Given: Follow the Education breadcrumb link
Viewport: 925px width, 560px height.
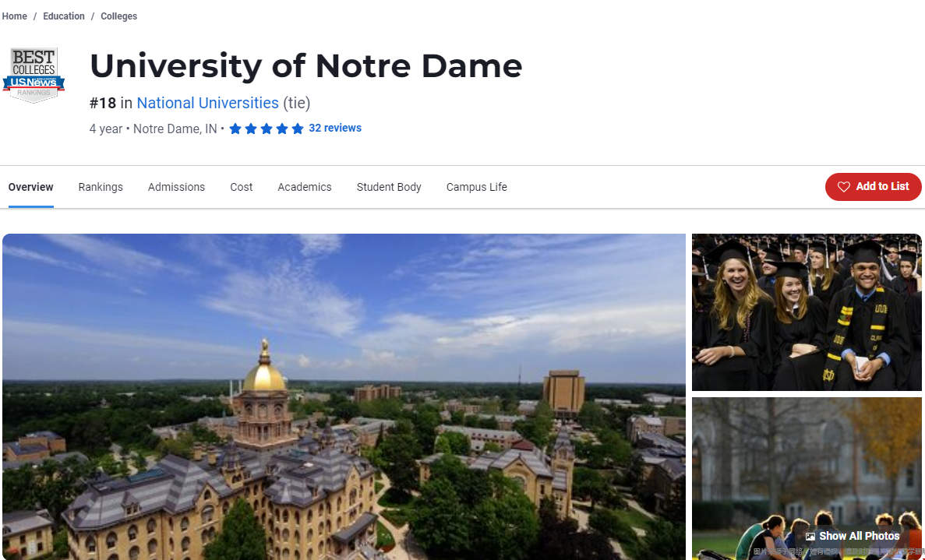Looking at the screenshot, I should [64, 16].
